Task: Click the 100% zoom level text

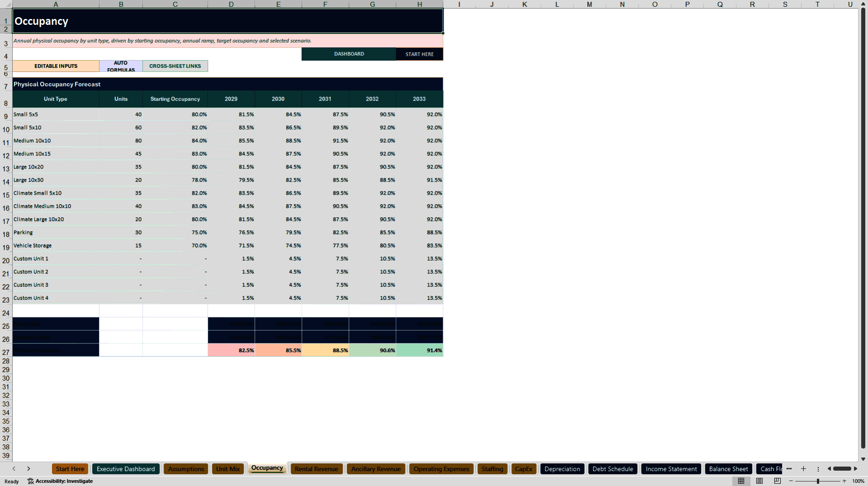Action: (x=858, y=481)
